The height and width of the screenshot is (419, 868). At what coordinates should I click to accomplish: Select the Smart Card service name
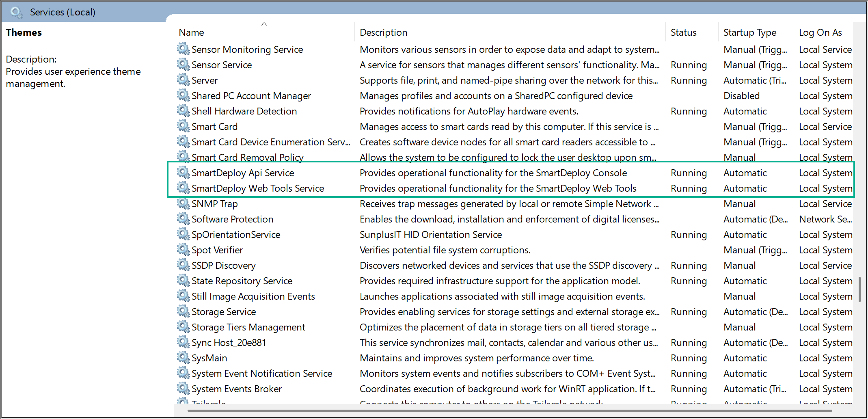tap(214, 127)
